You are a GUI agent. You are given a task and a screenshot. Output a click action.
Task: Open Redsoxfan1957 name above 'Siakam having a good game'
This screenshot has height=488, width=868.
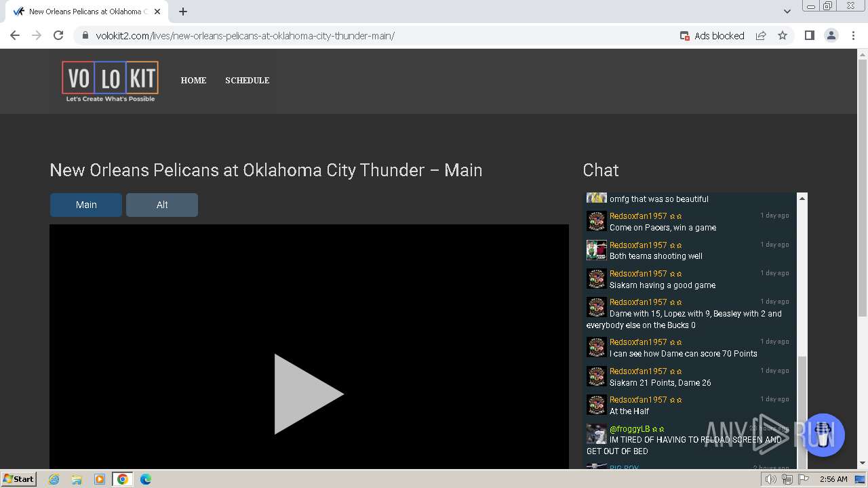pos(638,274)
